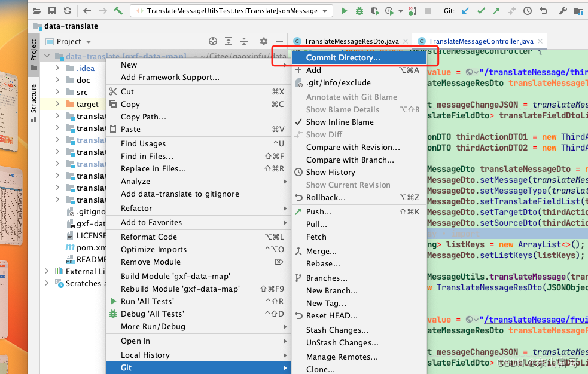The image size is (588, 374).
Task: Push with the green Git arrow icon
Action: coord(496,11)
